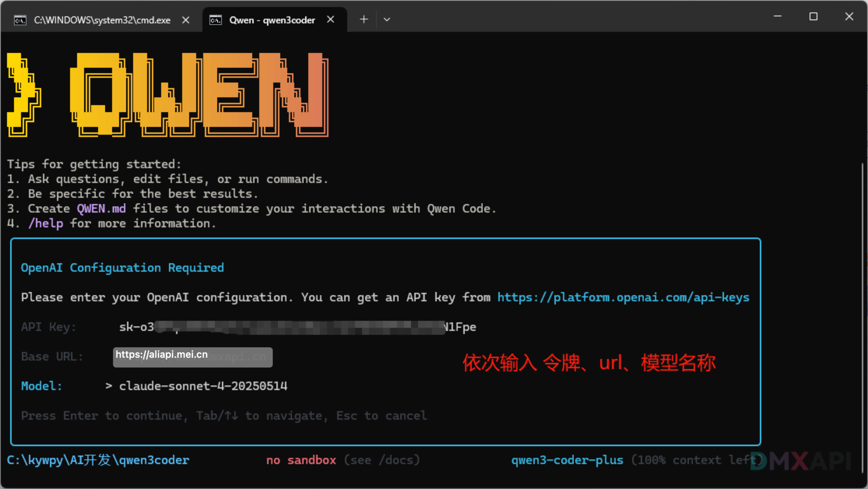Viewport: 868px width, 489px height.
Task: Maximize the terminal window
Action: pos(814,16)
